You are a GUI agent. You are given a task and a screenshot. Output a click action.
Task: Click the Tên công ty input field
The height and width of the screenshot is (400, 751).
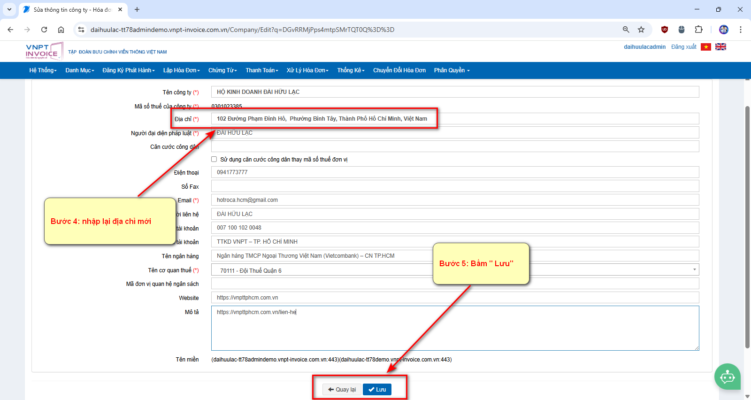(455, 91)
